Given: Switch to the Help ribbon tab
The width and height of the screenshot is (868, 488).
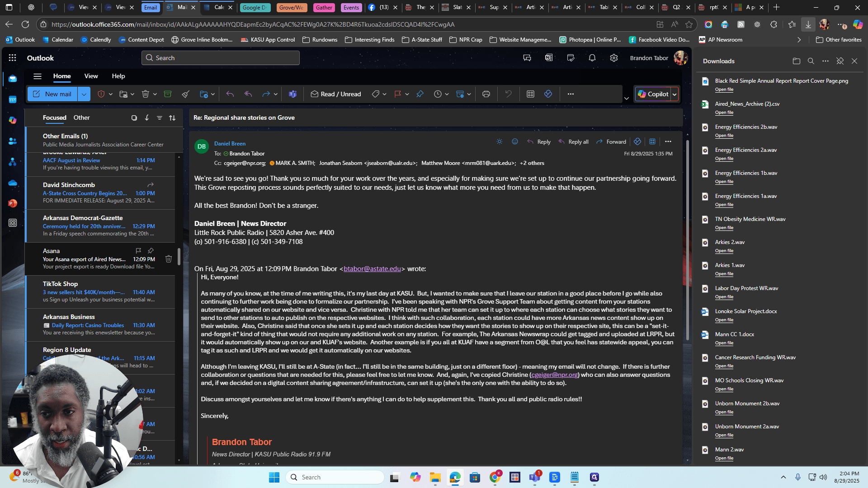Looking at the screenshot, I should (118, 76).
